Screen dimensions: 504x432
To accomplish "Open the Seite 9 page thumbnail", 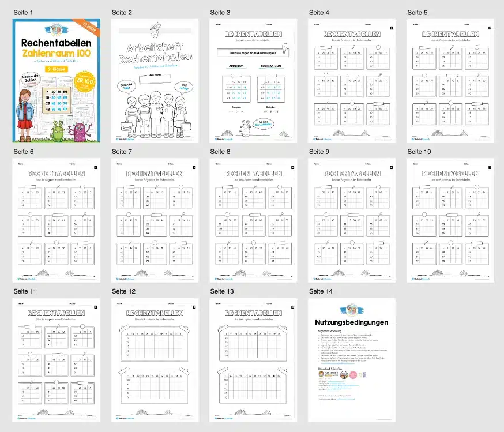I will (352, 220).
